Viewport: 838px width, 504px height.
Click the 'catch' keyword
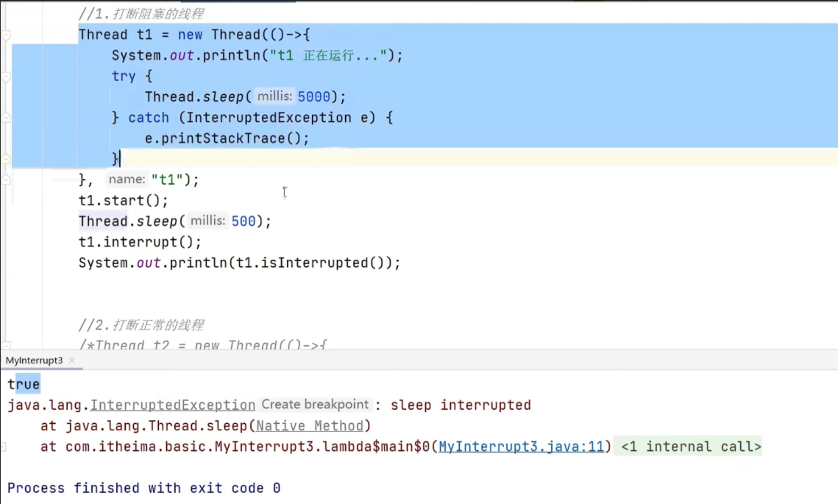pos(149,118)
